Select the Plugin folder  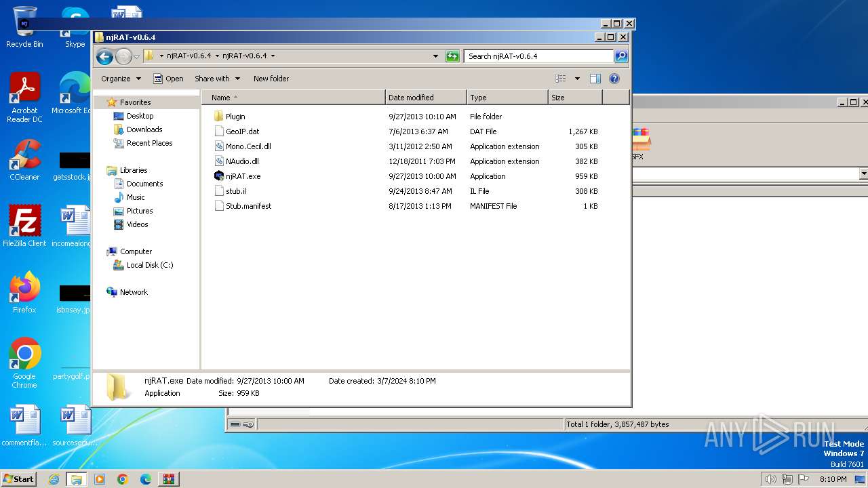pyautogui.click(x=235, y=117)
